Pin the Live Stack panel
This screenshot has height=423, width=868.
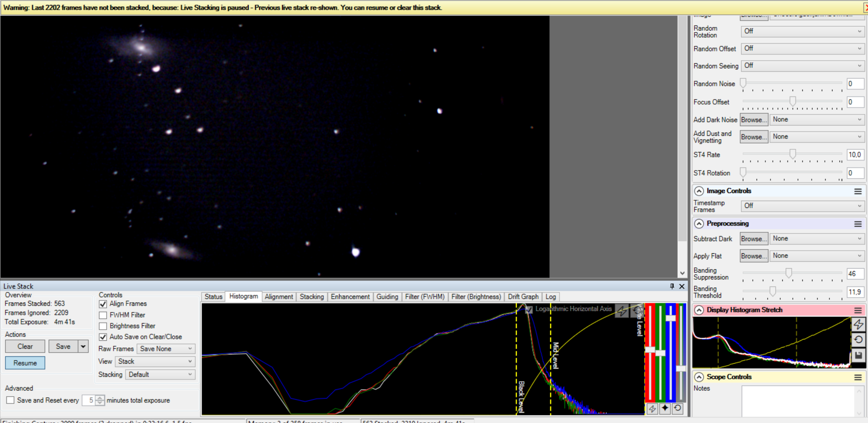coord(672,286)
